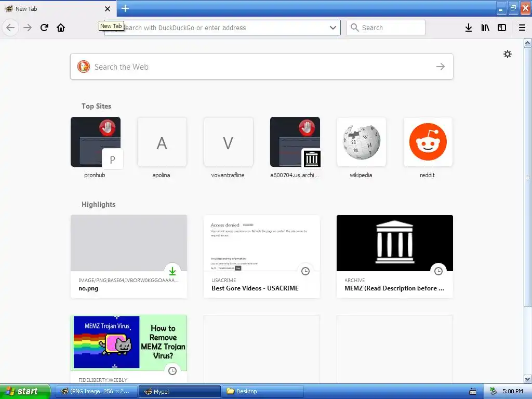The height and width of the screenshot is (399, 532).
Task: Select the New Tab tab
Action: (x=58, y=9)
